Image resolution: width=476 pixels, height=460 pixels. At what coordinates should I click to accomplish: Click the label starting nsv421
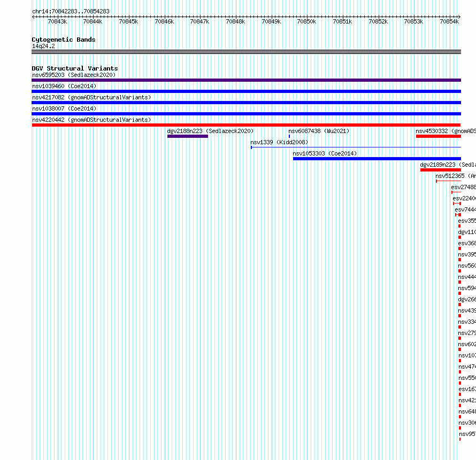click(467, 400)
